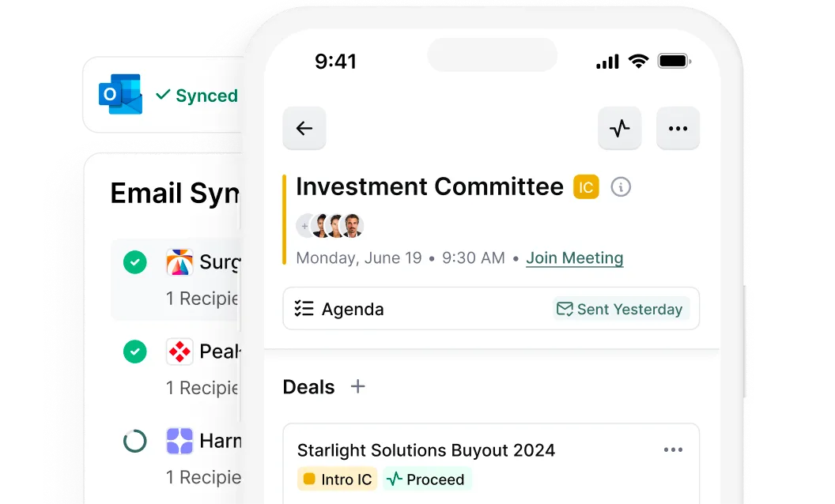
Task: Click the purple Harness app icon
Action: [x=179, y=441]
